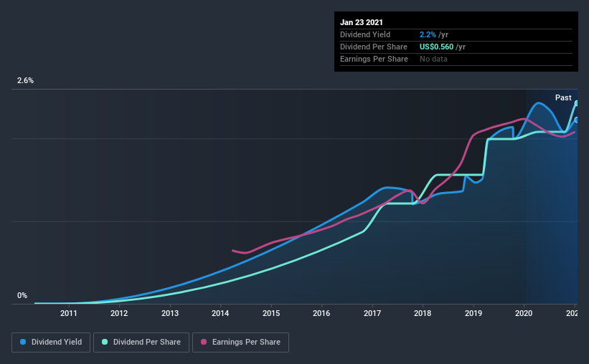Image resolution: width=589 pixels, height=364 pixels.
Task: Click the pink Earnings Per Share legend dot
Action: pyautogui.click(x=204, y=342)
